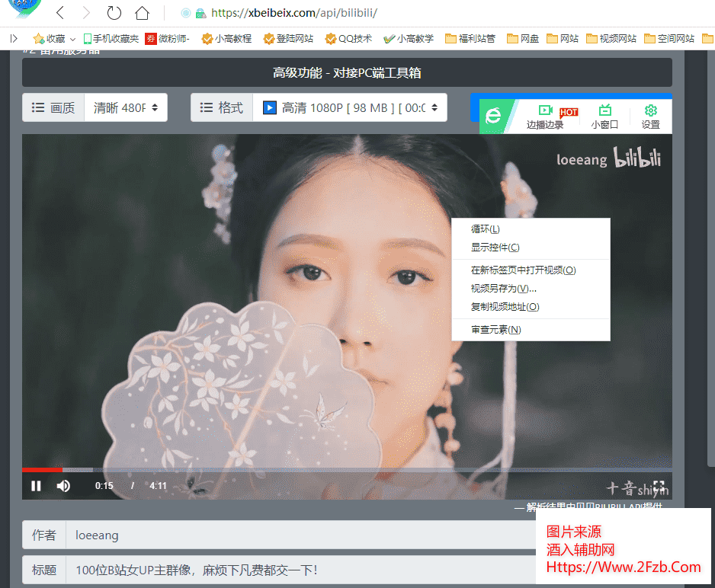Enter fullscreen video mode
This screenshot has height=588, width=715.
click(x=659, y=487)
